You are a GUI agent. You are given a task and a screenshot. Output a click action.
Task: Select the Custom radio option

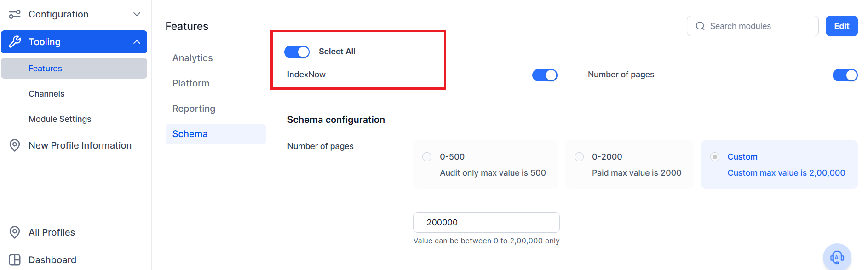coord(715,157)
